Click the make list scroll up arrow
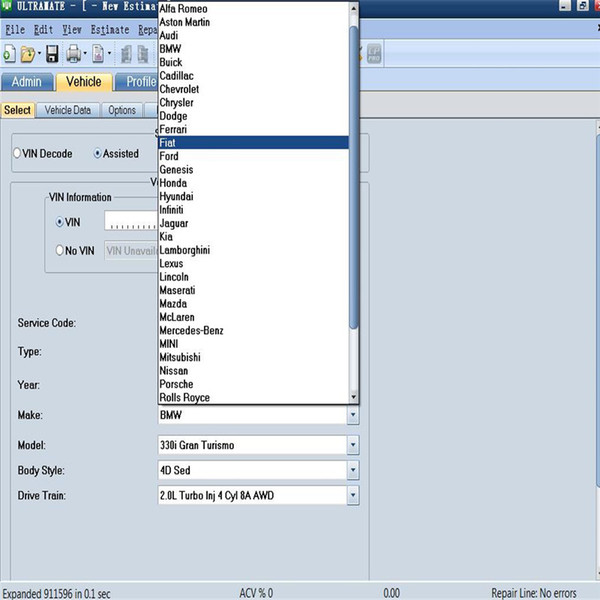600x600 pixels. point(354,8)
